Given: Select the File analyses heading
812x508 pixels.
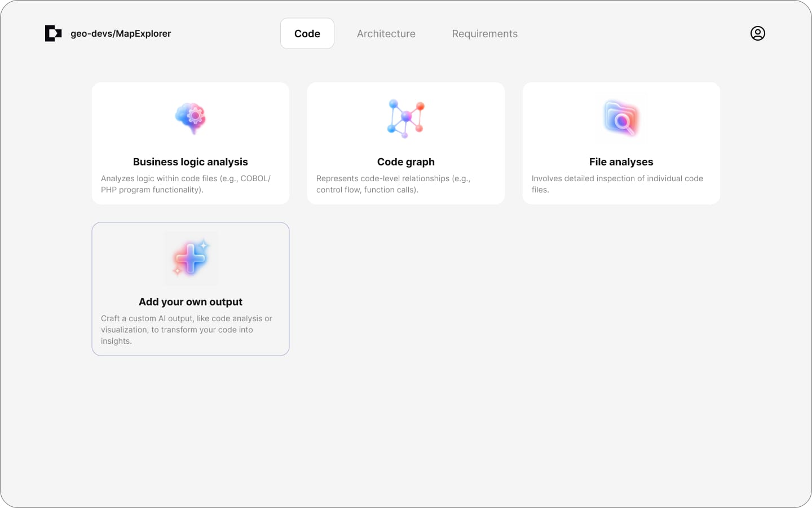Looking at the screenshot, I should pos(621,162).
